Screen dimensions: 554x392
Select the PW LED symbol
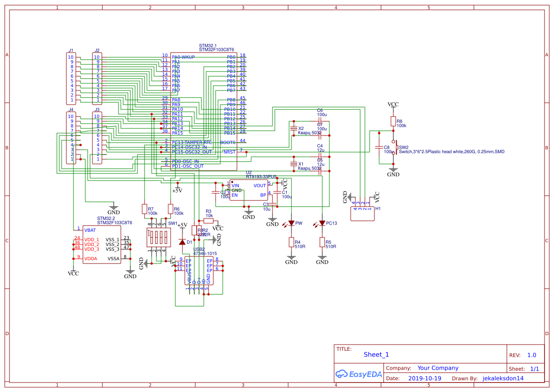click(x=291, y=222)
